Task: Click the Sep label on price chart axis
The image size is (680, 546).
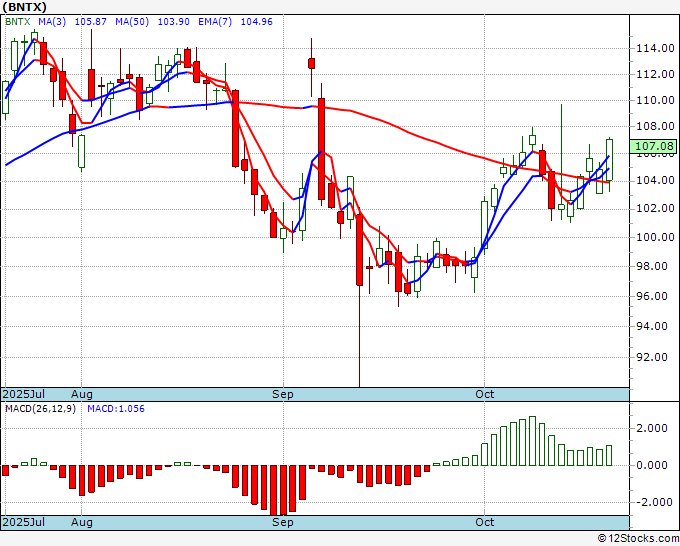Action: [283, 394]
